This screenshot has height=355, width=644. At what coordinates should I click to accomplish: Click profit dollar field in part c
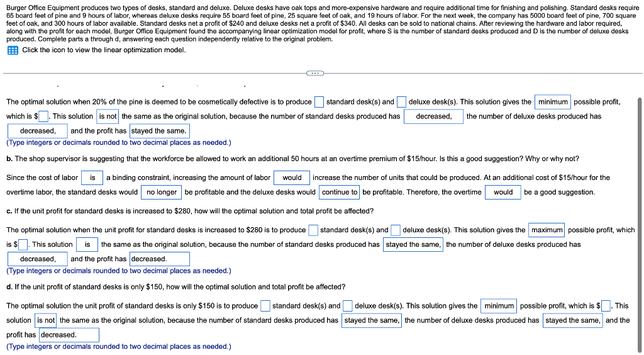(x=23, y=245)
